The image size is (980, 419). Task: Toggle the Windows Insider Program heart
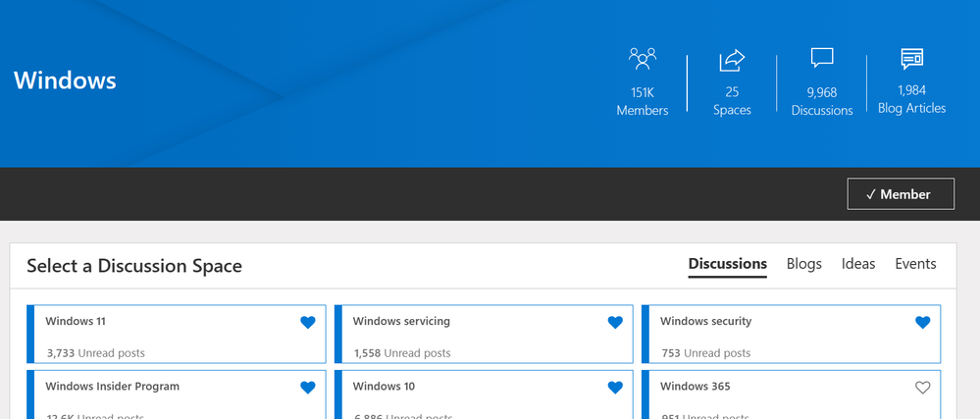tap(307, 388)
